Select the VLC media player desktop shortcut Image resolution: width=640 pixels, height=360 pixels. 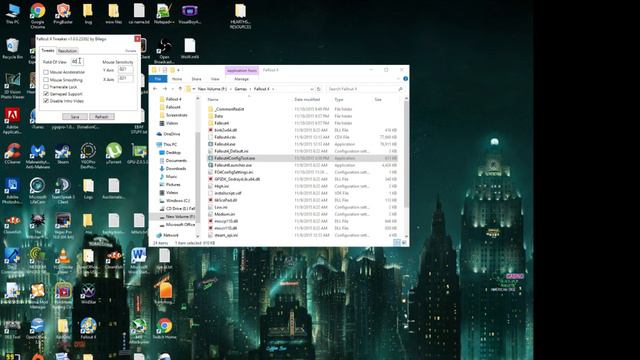click(63, 261)
